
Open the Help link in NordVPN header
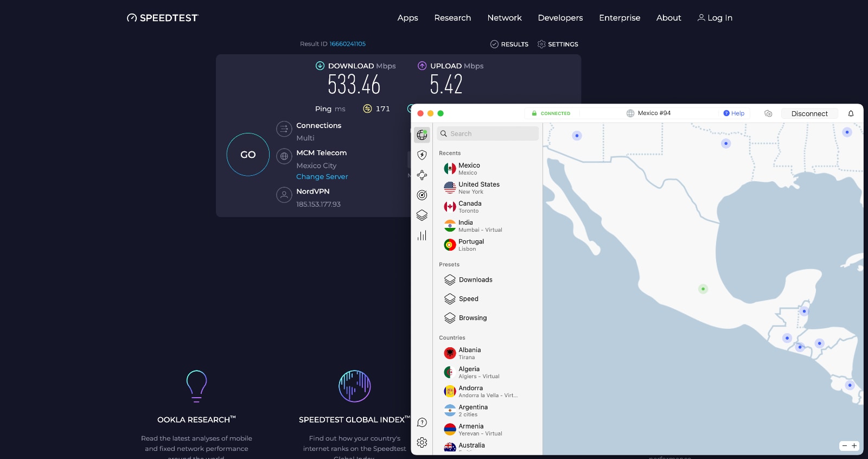[734, 113]
